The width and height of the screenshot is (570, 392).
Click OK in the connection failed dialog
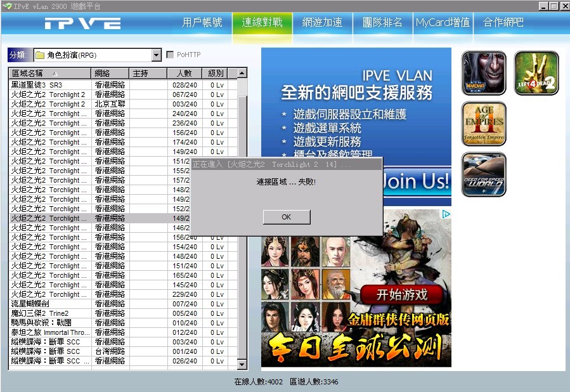click(x=287, y=217)
